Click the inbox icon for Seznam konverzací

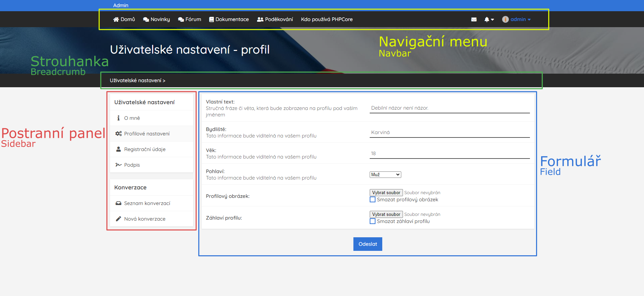pos(118,203)
